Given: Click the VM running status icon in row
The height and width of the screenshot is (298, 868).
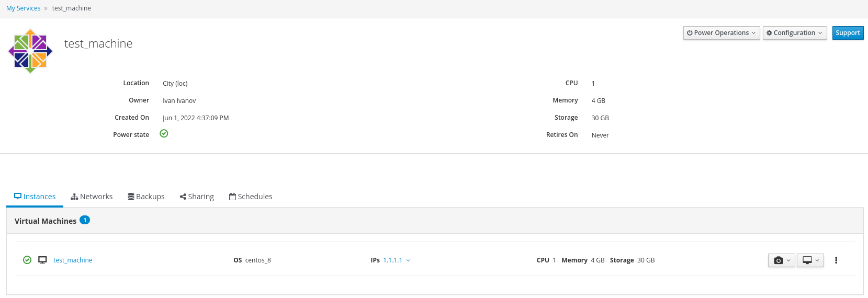Looking at the screenshot, I should pos(27,260).
